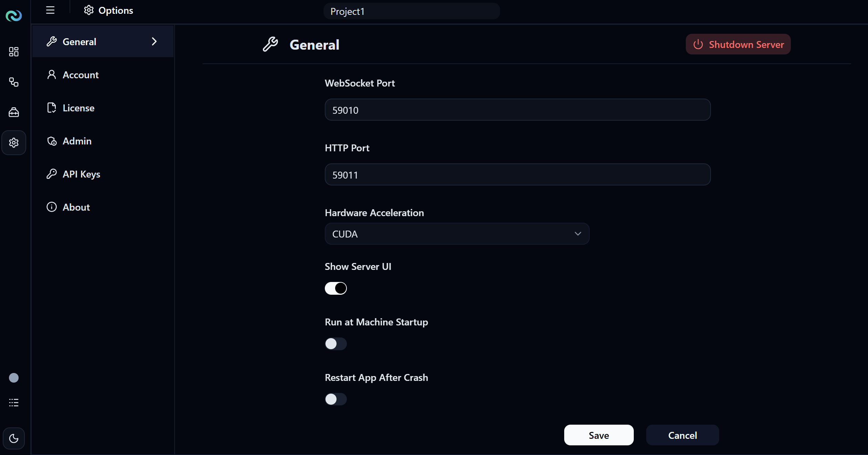Open the Project1 selector at top
The image size is (868, 455).
[412, 11]
